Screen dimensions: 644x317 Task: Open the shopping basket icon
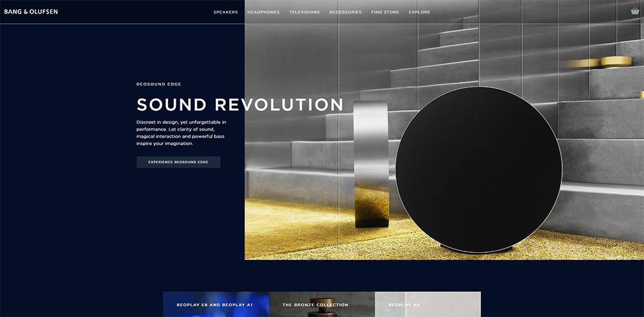pos(635,12)
